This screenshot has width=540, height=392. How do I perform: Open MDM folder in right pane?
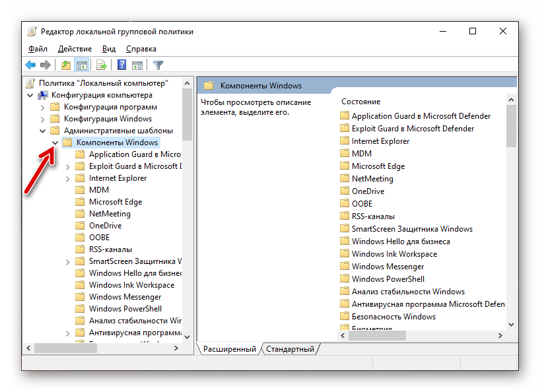[x=361, y=154]
